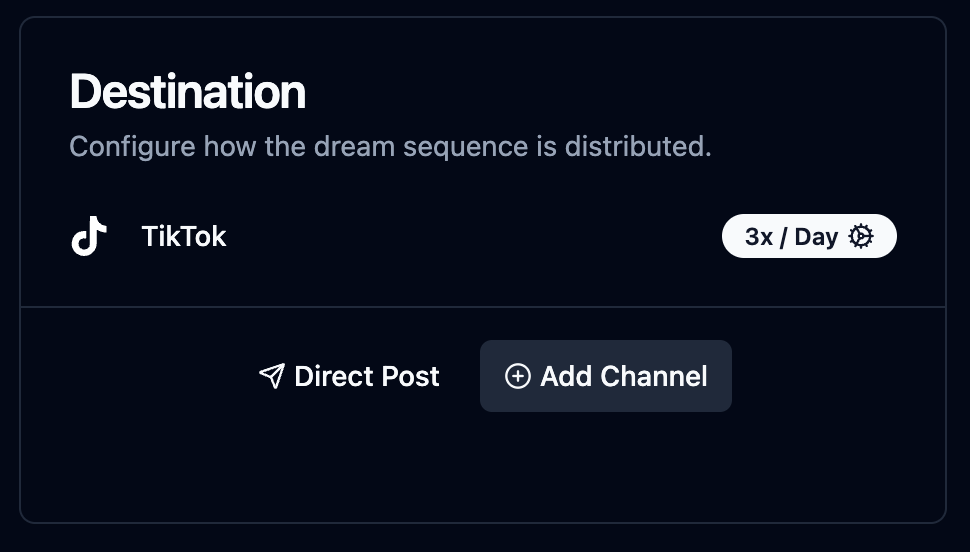
Task: Choose the Direct Post option
Action: click(x=349, y=376)
